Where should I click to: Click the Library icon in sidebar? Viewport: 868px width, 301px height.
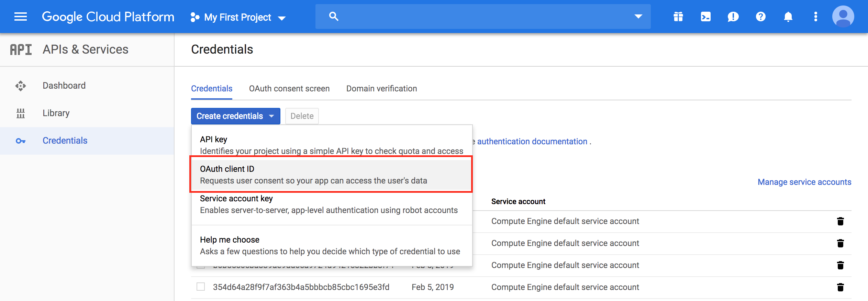(21, 113)
